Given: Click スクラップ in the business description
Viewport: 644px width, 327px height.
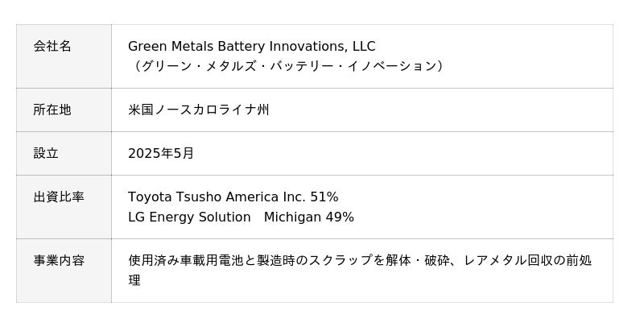Looking at the screenshot, I should [x=340, y=260].
